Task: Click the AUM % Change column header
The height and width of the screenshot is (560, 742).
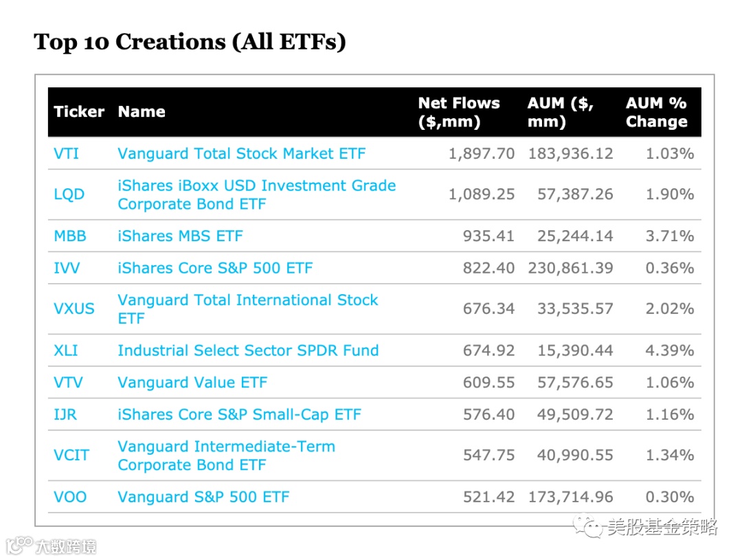Action: click(656, 112)
